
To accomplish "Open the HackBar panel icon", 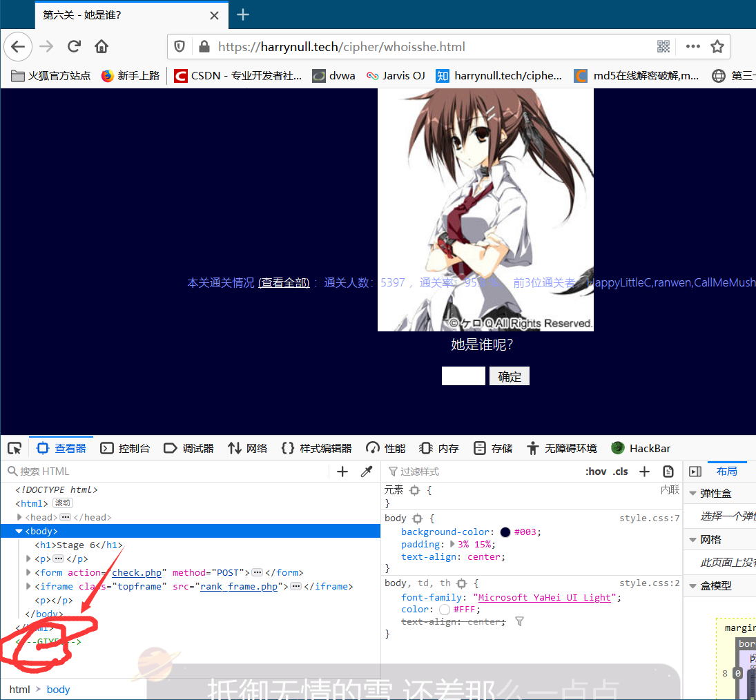I will (617, 448).
